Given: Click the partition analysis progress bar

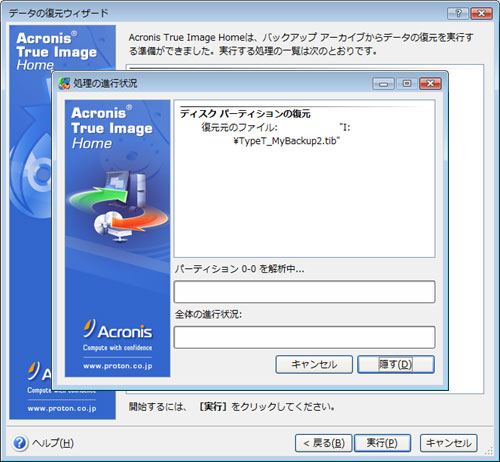Looking at the screenshot, I should 304,292.
